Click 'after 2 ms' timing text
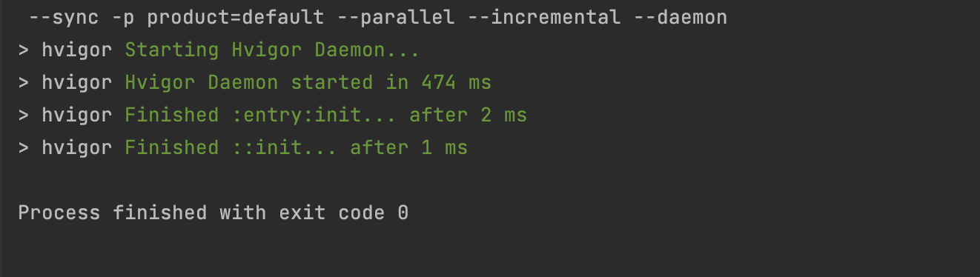Viewport: 980px width, 277px height. click(468, 115)
